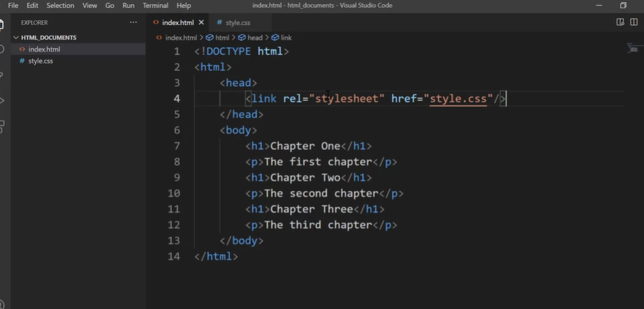
Task: Click the href attribute name on line 4
Action: [x=404, y=99]
